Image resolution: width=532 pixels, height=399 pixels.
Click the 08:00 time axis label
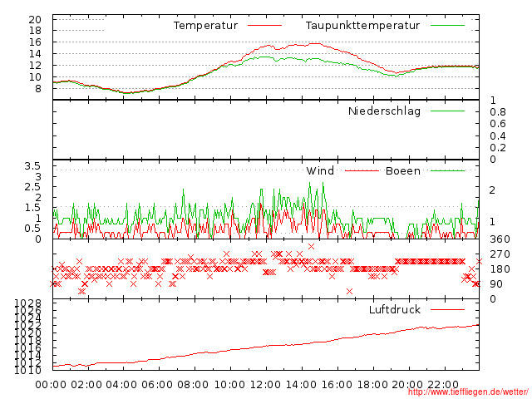193,385
